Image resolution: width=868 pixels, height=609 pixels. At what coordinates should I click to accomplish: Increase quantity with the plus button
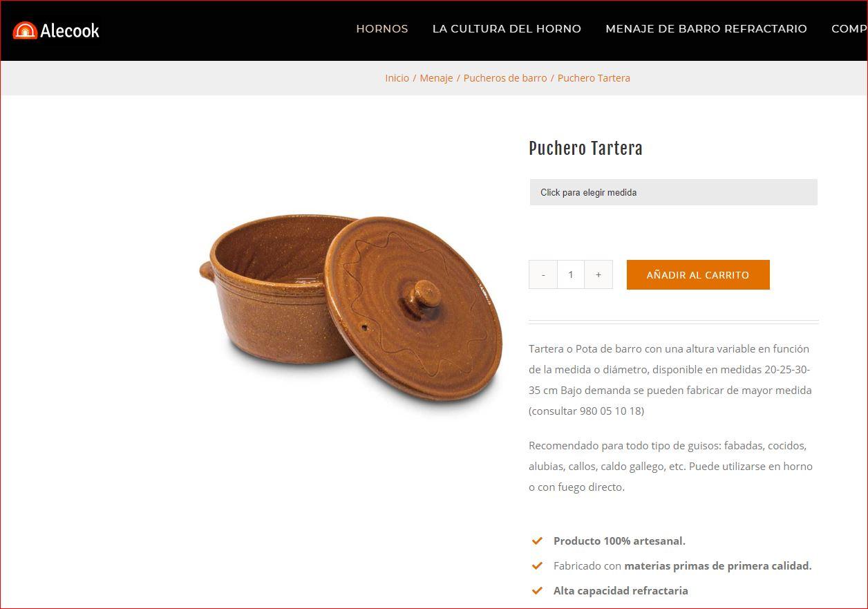click(x=598, y=274)
